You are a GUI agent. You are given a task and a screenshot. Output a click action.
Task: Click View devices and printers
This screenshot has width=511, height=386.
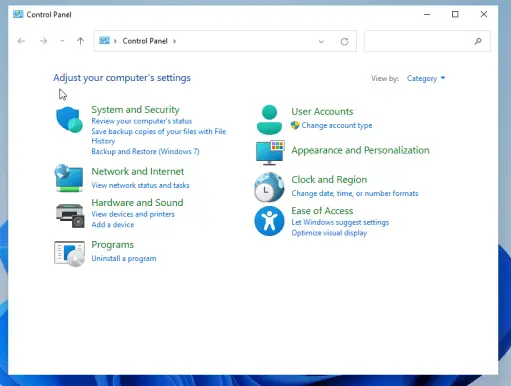coord(133,214)
